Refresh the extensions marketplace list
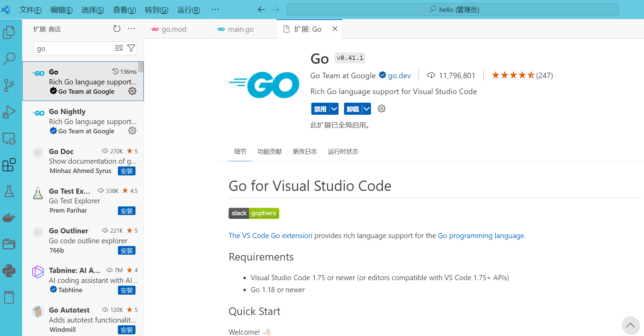Image resolution: width=644 pixels, height=336 pixels. click(117, 29)
